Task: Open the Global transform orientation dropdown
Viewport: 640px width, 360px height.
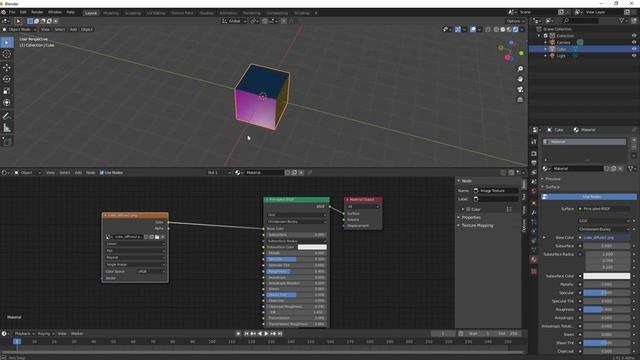Action: click(234, 21)
